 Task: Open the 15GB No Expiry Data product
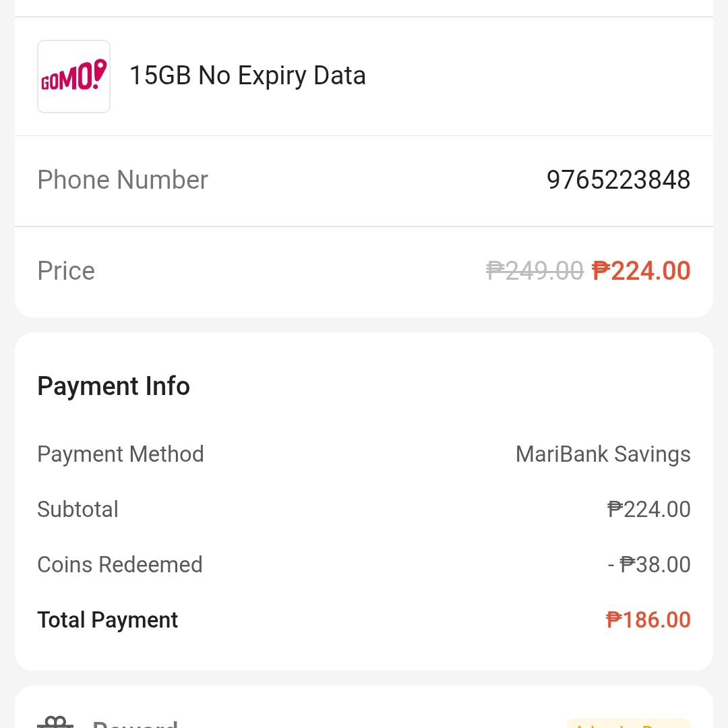click(x=248, y=75)
